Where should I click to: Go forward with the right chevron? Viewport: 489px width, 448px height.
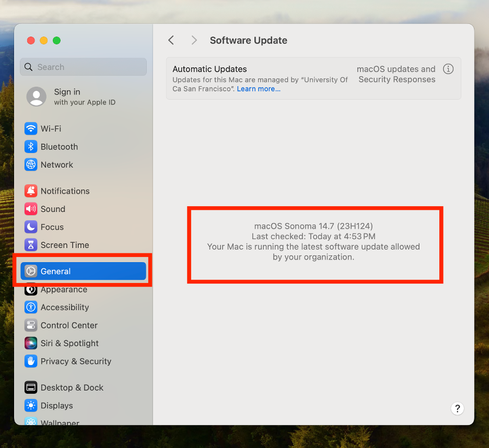(x=194, y=40)
